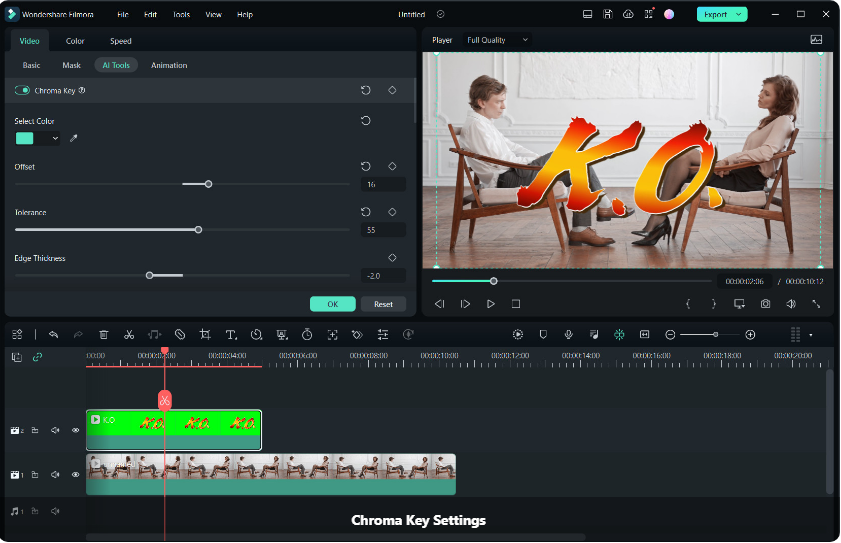The image size is (841, 543).
Task: Open the audio mixer sliders icon
Action: coord(383,334)
